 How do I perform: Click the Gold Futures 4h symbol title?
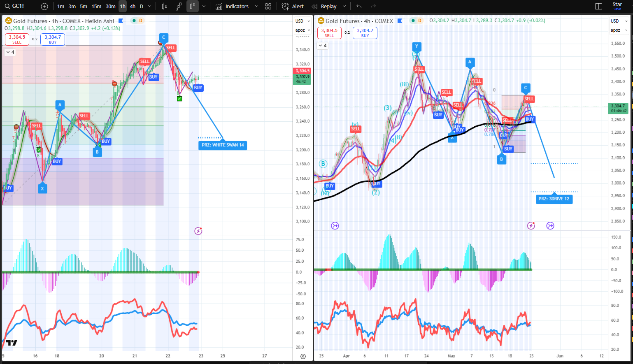(x=359, y=21)
